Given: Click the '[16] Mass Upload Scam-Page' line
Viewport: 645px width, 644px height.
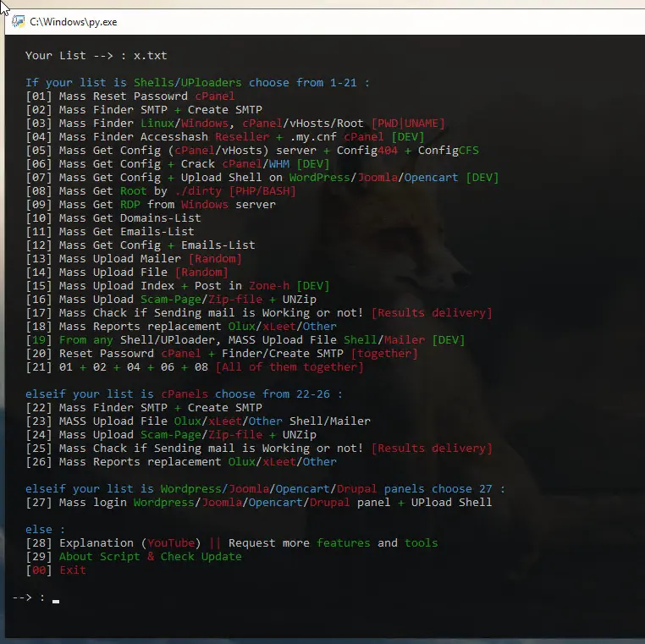Looking at the screenshot, I should pos(171,300).
